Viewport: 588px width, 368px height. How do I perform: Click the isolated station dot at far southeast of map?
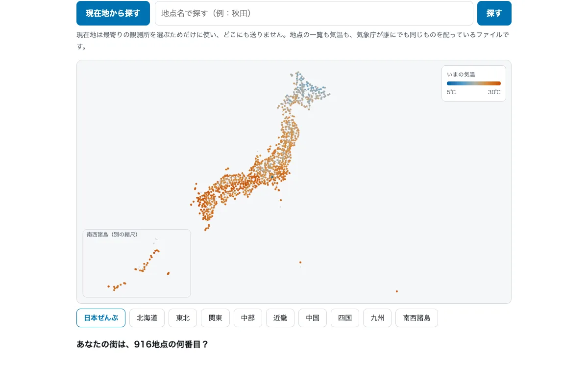point(396,291)
